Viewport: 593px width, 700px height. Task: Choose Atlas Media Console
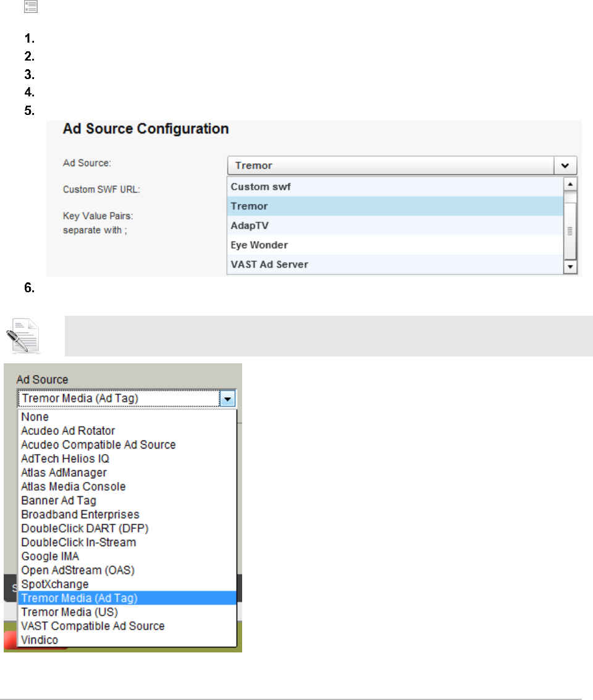click(x=127, y=487)
